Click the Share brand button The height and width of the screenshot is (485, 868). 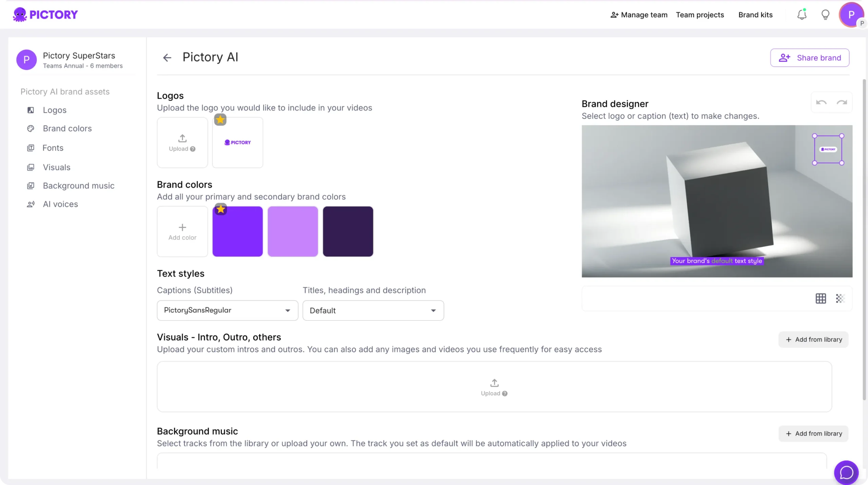[810, 58]
